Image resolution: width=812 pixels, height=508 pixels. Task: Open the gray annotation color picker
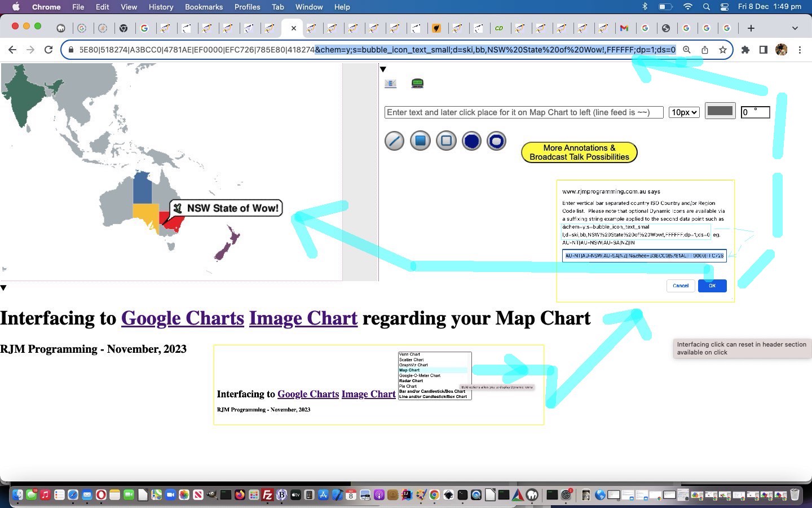720,111
